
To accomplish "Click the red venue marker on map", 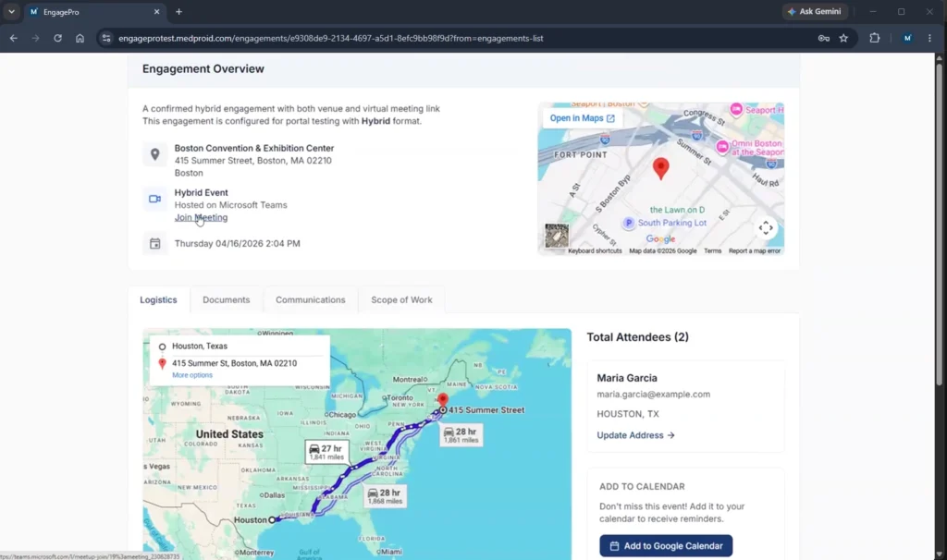I will point(660,168).
